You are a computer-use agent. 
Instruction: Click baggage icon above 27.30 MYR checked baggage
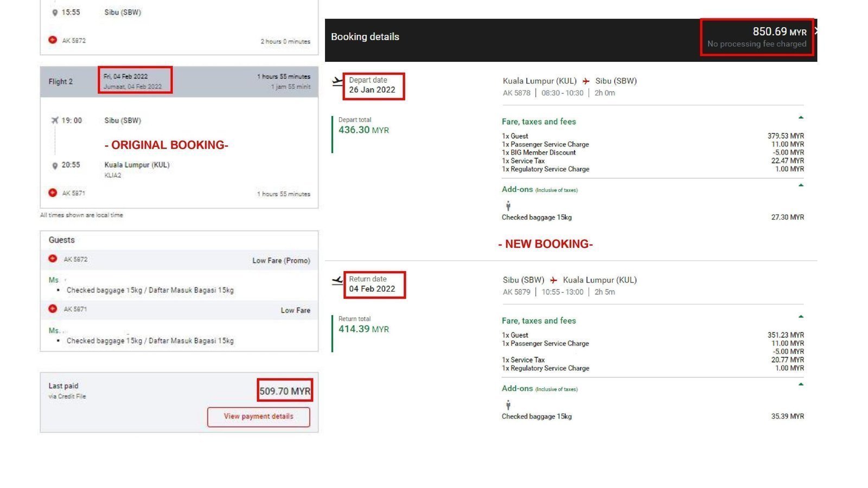(508, 206)
